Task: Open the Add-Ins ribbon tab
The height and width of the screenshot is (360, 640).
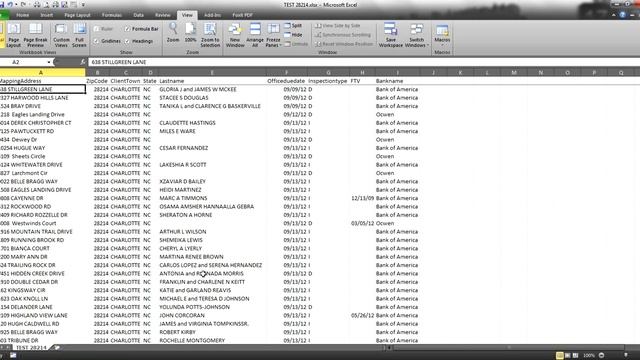Action: click(x=212, y=15)
